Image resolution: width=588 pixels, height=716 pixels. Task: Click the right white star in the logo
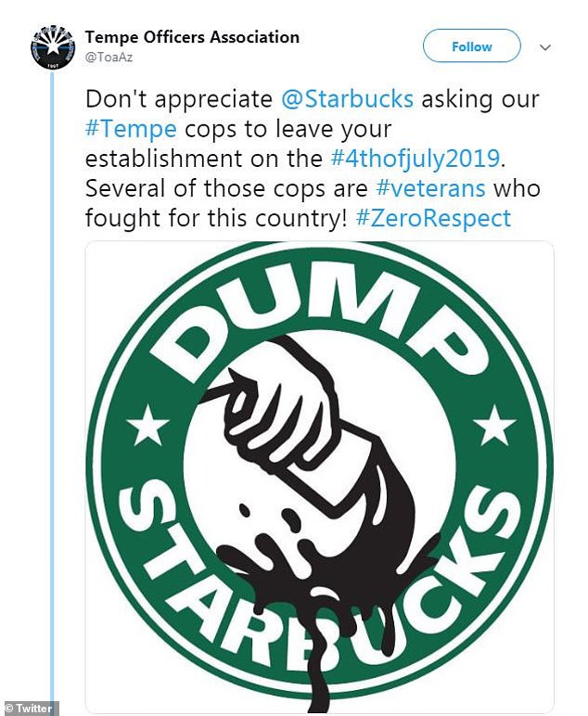click(x=494, y=427)
